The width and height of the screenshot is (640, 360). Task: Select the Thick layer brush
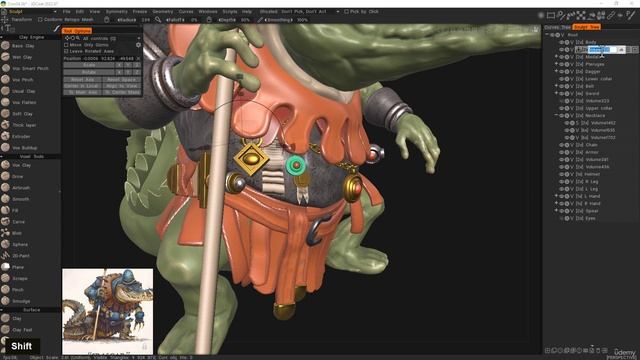pyautogui.click(x=24, y=125)
